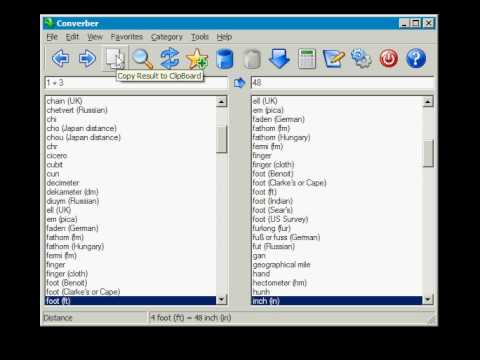
Task: Click the blue swap arrows icon
Action: tap(170, 59)
